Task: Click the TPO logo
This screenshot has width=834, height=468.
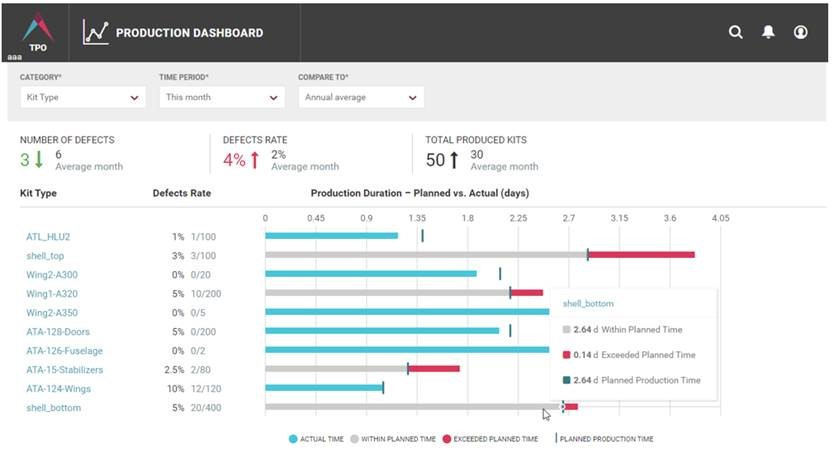Action: tap(37, 32)
